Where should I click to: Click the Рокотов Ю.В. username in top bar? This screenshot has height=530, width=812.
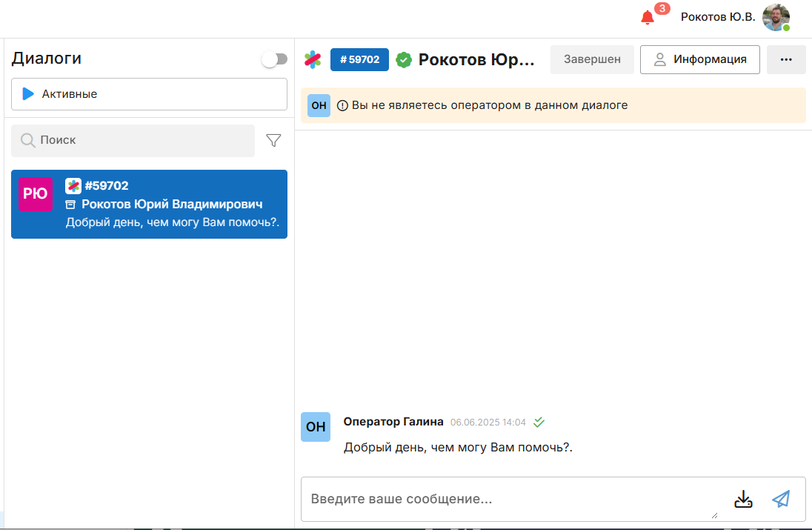[717, 17]
